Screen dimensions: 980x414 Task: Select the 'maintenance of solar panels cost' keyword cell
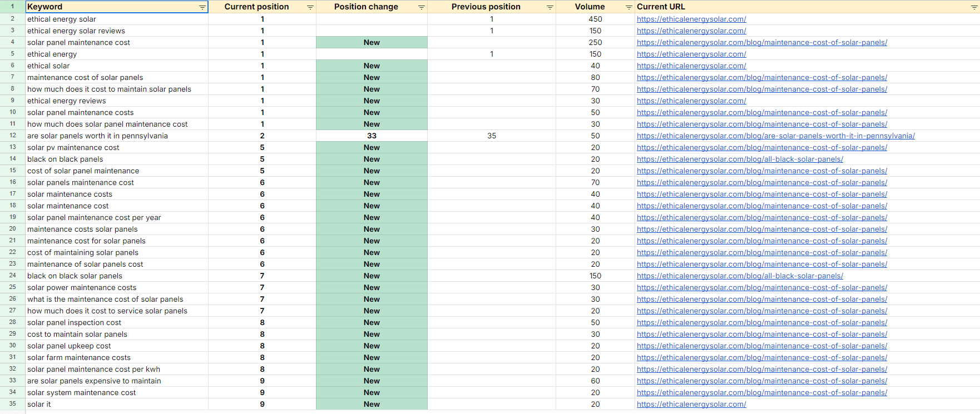click(117, 264)
